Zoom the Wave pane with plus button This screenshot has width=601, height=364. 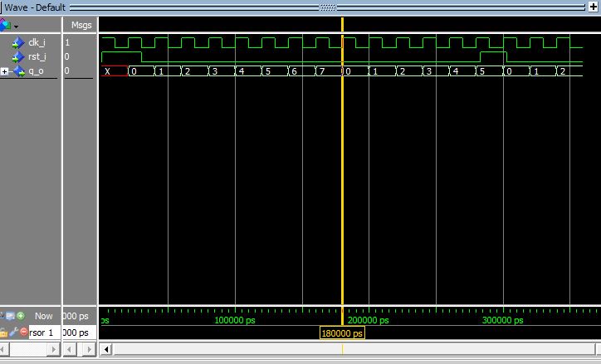[593, 7]
